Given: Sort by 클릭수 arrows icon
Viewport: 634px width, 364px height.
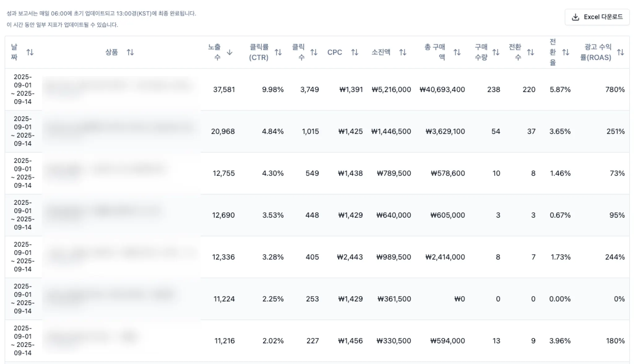Looking at the screenshot, I should tap(314, 52).
